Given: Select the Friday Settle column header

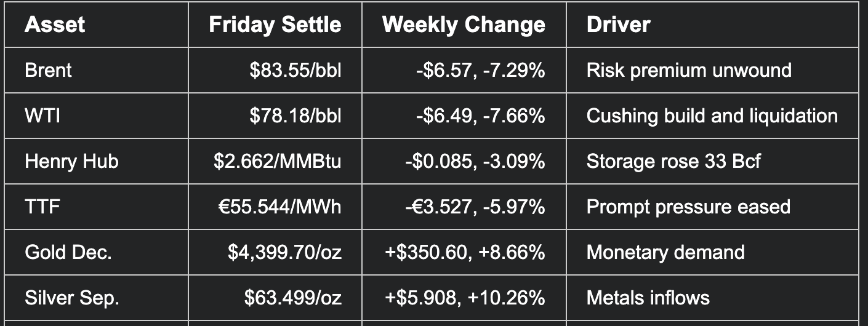Looking at the screenshot, I should [275, 25].
